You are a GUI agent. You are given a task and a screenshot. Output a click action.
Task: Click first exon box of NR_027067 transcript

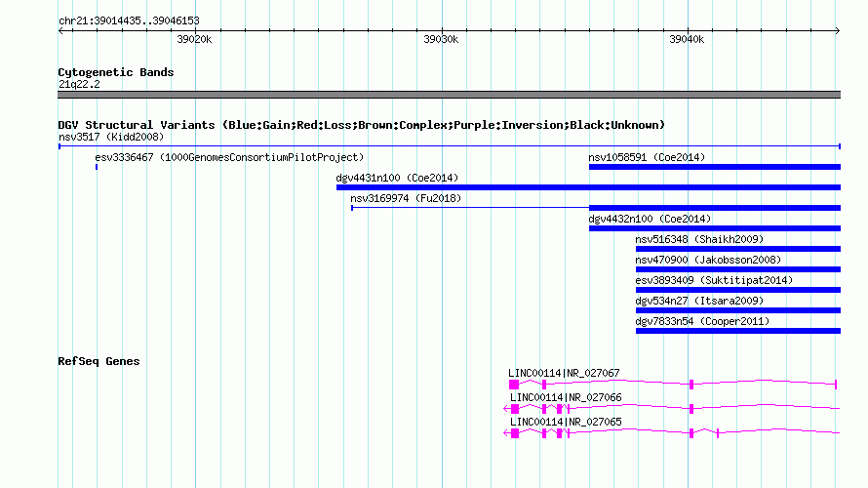tap(514, 385)
